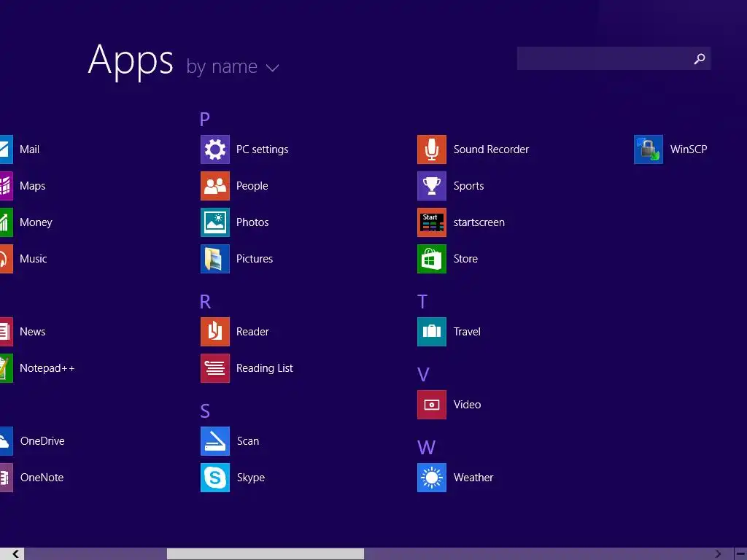Click the 'Pictures' label

[255, 259]
